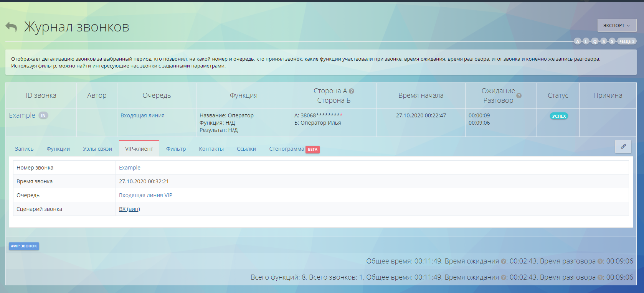Image resolution: width=644 pixels, height=293 pixels.
Task: Click the round Q filter badge
Action: (595, 41)
